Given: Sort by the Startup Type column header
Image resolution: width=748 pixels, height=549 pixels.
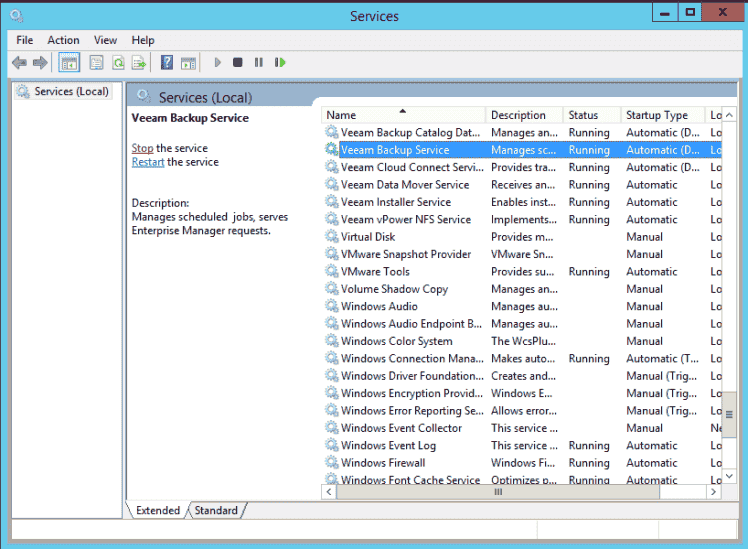Looking at the screenshot, I should pyautogui.click(x=663, y=115).
